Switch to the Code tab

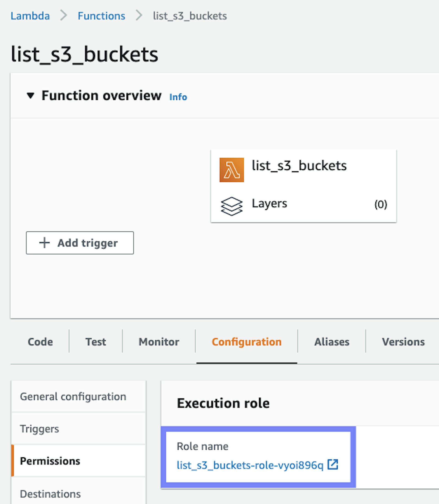tap(40, 342)
